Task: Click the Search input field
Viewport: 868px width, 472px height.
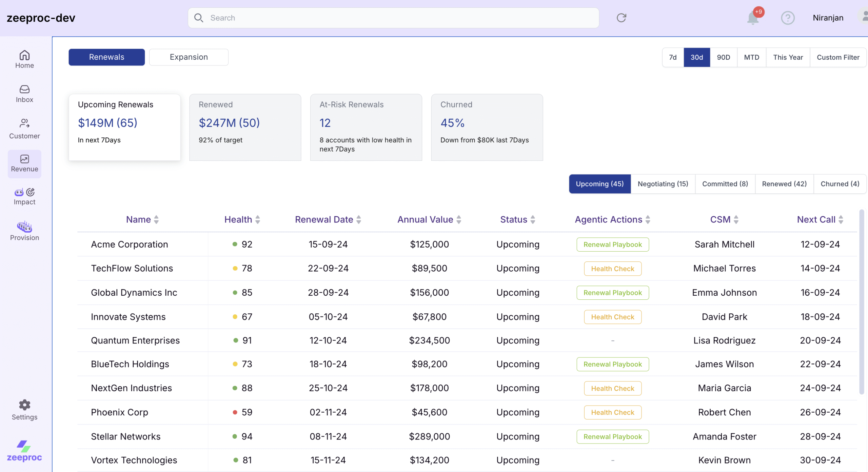Action: click(x=393, y=18)
